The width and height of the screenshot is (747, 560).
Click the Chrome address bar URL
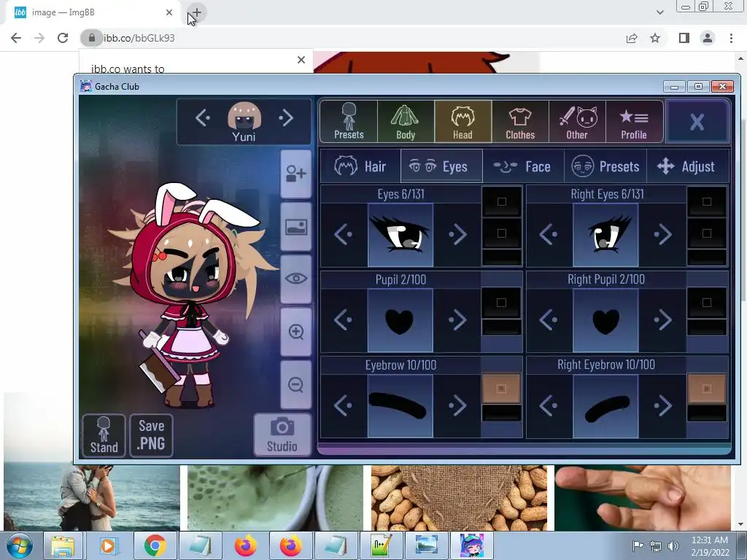139,38
